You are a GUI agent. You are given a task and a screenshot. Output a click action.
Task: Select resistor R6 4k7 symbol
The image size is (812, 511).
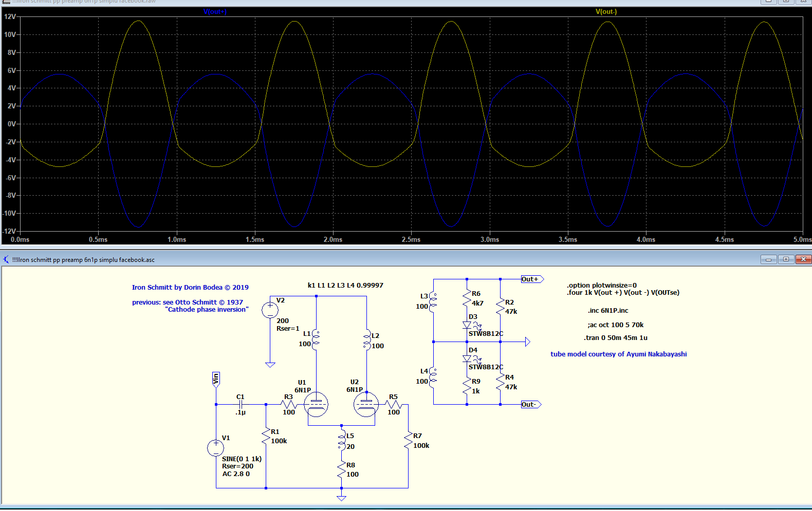[x=467, y=298]
